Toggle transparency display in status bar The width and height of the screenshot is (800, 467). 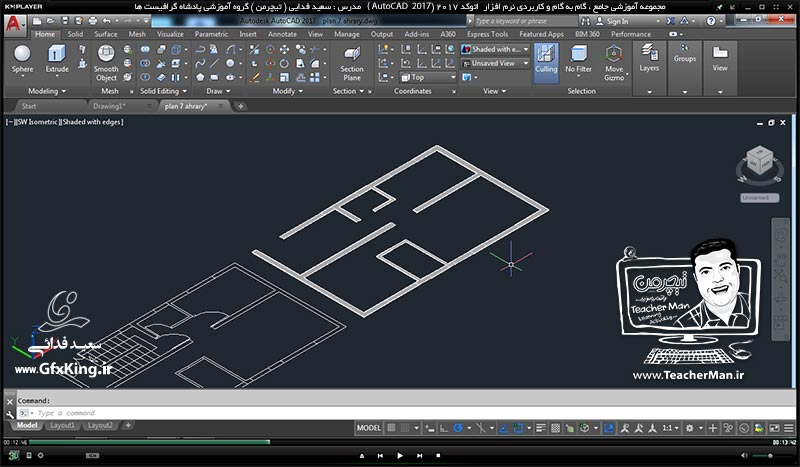point(556,428)
